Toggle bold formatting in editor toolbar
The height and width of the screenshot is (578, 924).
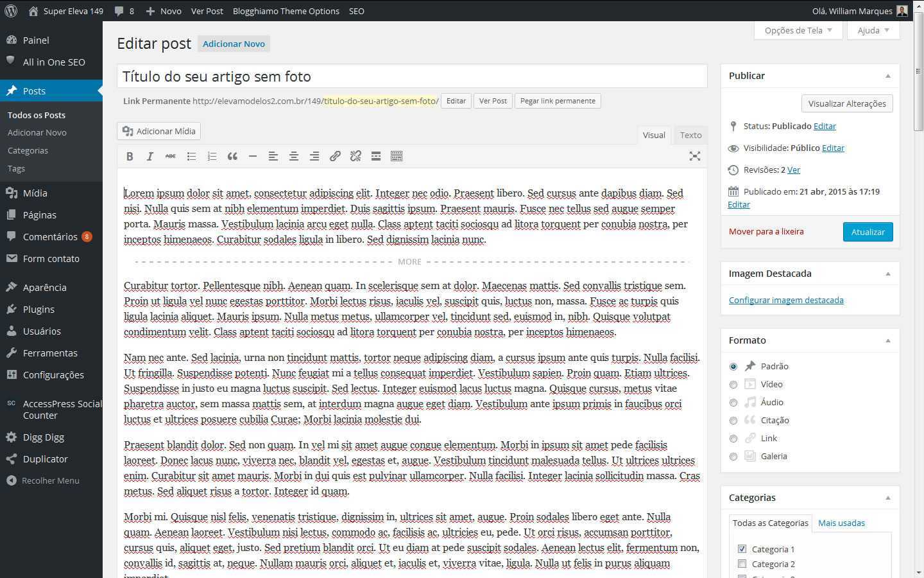point(130,156)
